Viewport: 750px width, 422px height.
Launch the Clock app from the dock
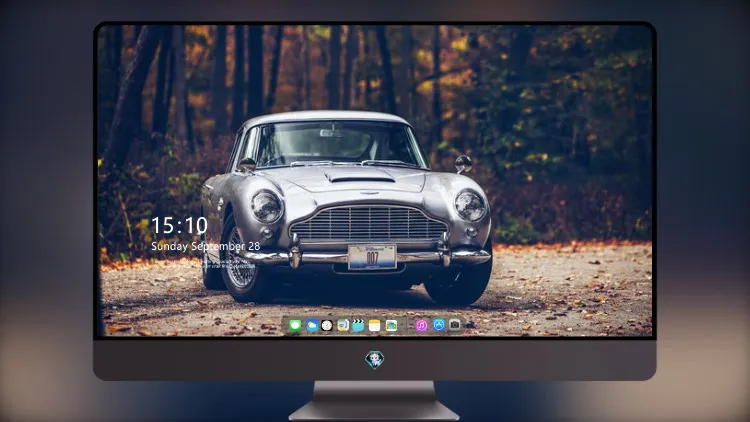click(x=327, y=326)
